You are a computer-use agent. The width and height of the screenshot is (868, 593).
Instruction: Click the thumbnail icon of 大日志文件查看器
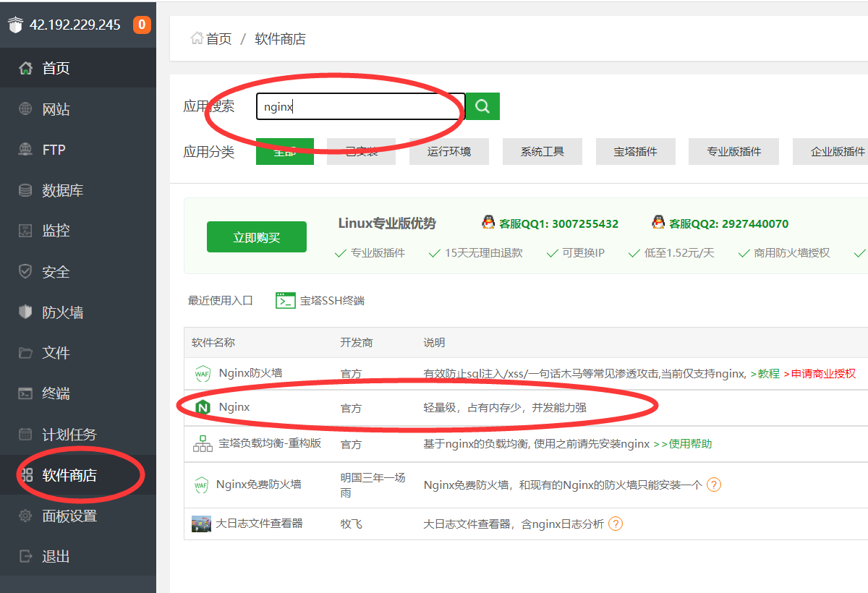(201, 524)
